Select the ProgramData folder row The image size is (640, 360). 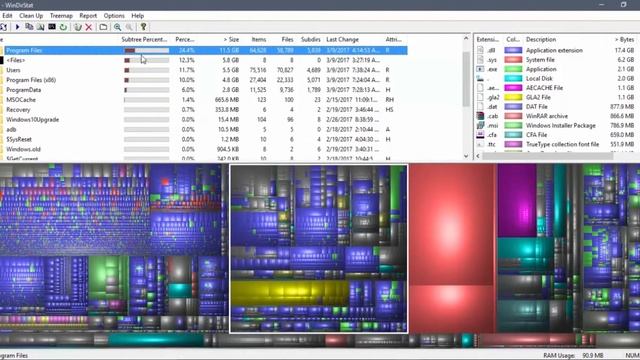[204, 90]
